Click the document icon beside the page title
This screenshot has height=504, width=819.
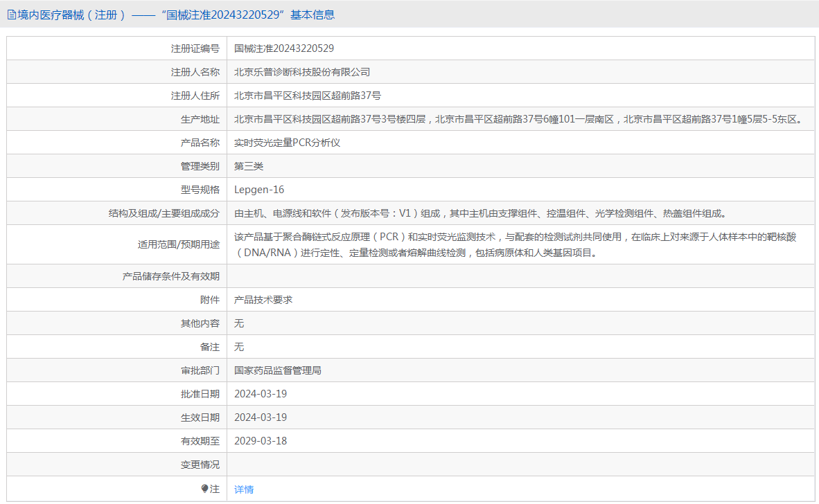pos(12,15)
